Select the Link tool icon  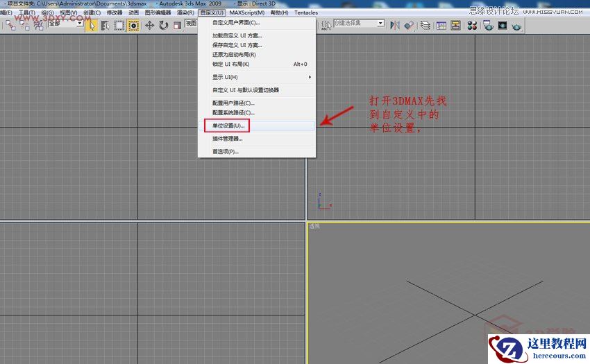(10, 25)
